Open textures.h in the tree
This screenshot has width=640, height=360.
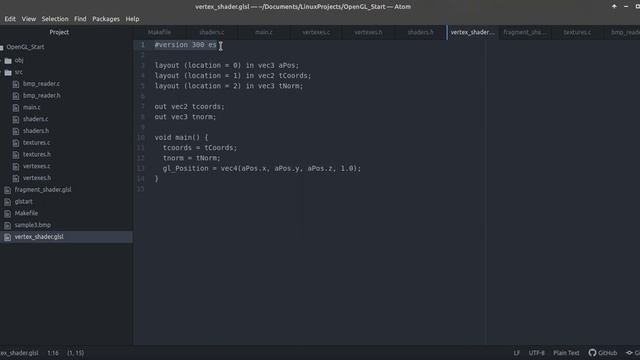(37, 155)
